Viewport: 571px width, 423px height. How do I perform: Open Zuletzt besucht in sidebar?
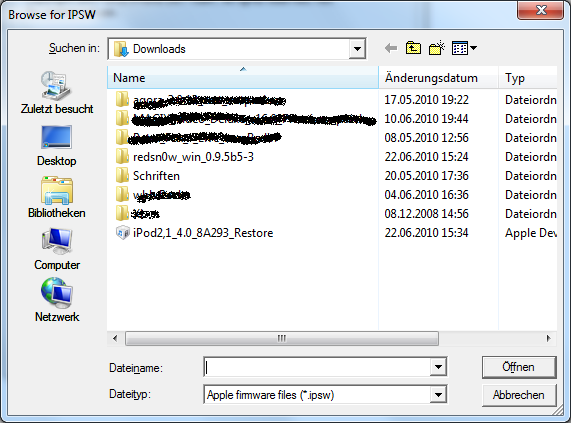pos(57,93)
